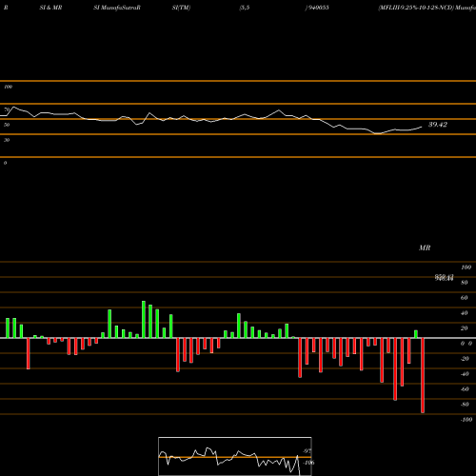
Task: Click the MR panel title label
Action: coord(425,248)
